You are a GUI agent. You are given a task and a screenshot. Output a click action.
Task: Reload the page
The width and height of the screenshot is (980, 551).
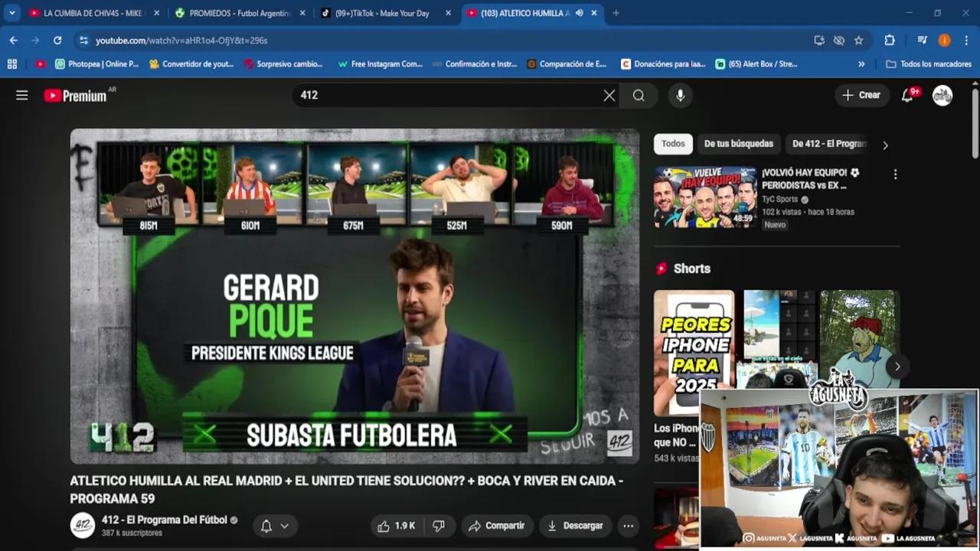click(x=57, y=40)
